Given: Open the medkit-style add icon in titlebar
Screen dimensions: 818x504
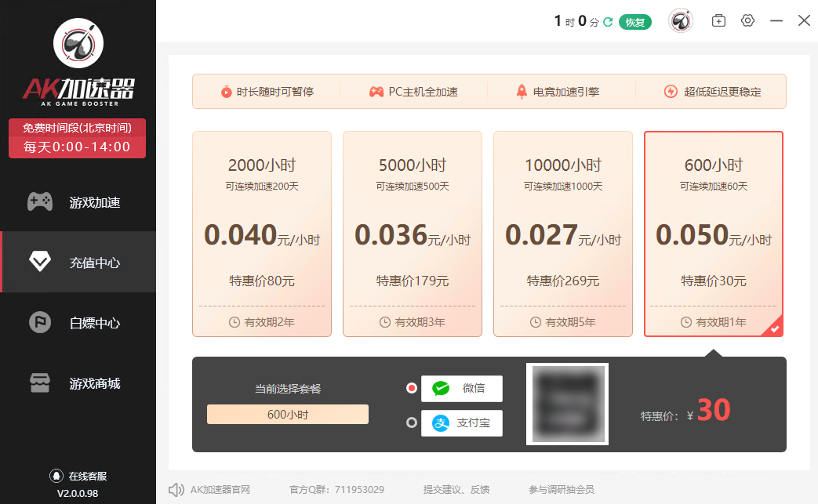Looking at the screenshot, I should pyautogui.click(x=718, y=20).
